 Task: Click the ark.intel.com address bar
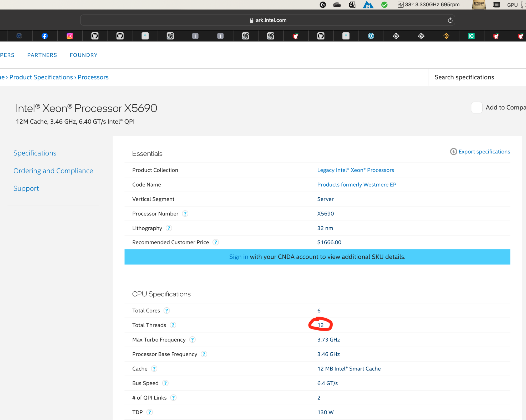pos(267,20)
